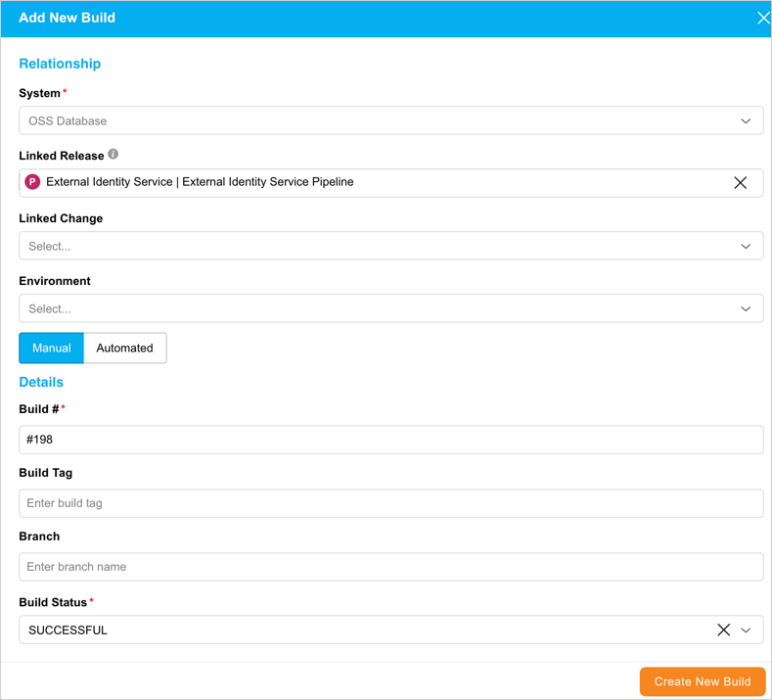Open the Linked Change dropdown
Screen dimensions: 772x700
(x=390, y=246)
